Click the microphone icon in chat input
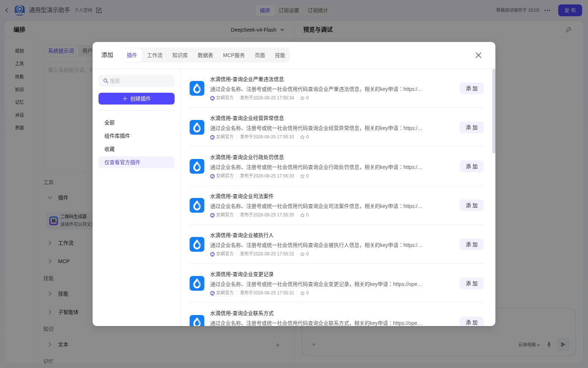 pos(549,344)
